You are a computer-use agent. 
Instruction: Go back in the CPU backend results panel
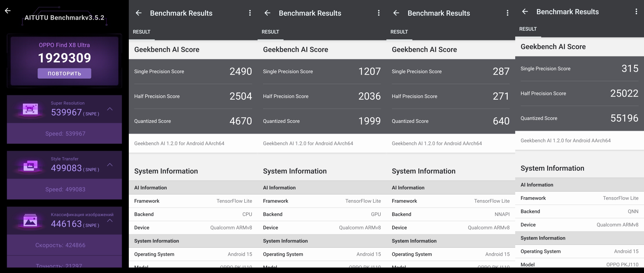(139, 13)
